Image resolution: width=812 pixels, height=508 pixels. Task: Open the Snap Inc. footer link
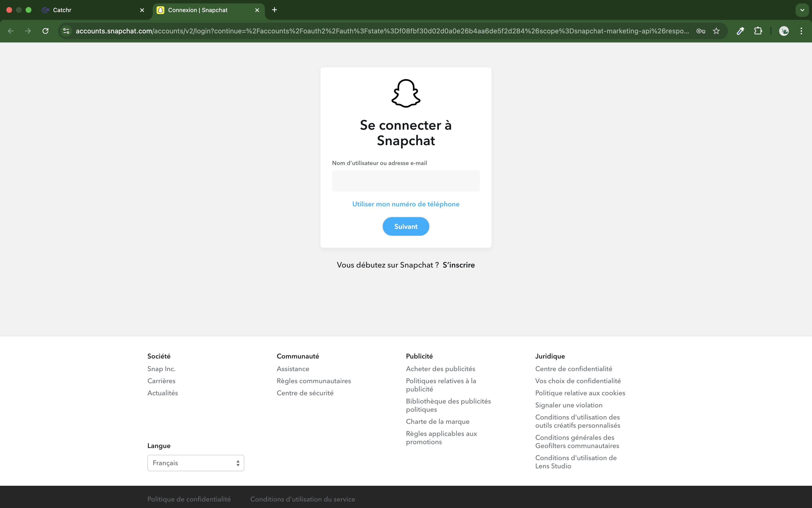pyautogui.click(x=161, y=369)
